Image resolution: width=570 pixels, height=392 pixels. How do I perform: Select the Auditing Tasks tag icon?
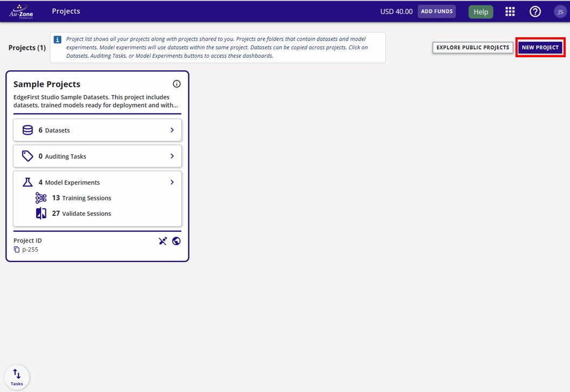tap(28, 156)
